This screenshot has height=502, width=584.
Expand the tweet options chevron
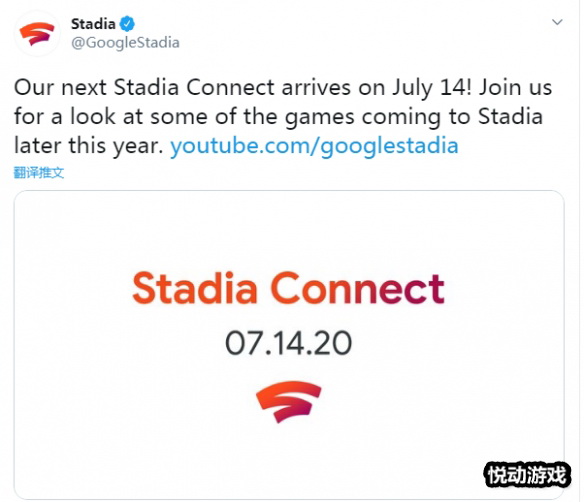557,22
